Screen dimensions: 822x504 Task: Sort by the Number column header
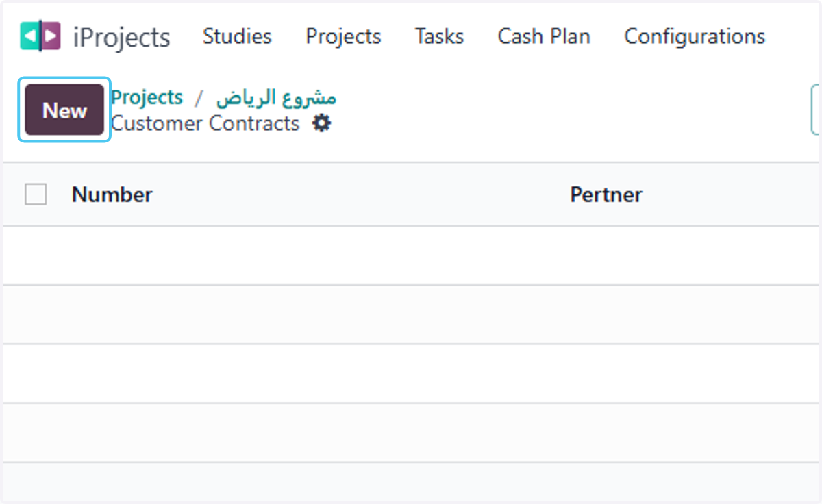click(112, 194)
